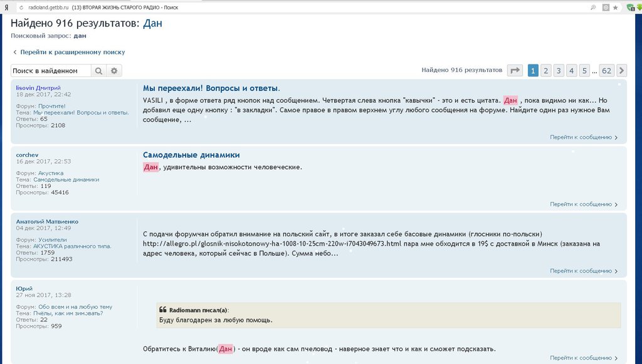
Task: Open the next page with the chevron arrow
Action: pos(621,70)
